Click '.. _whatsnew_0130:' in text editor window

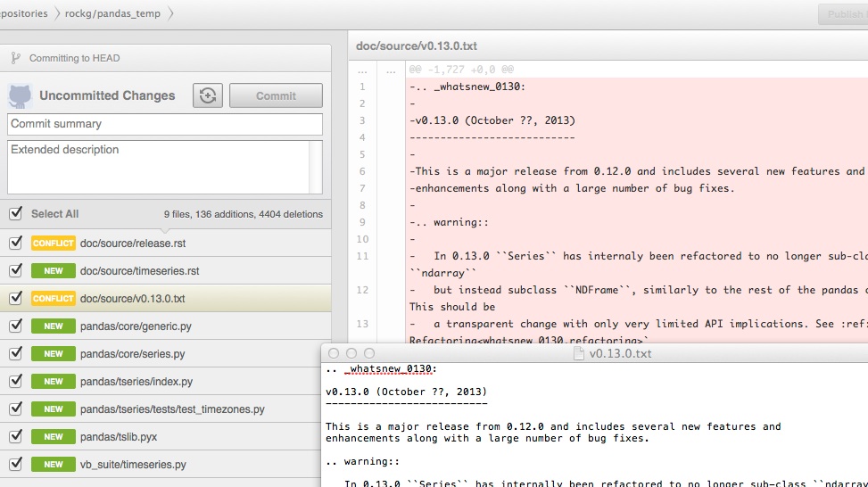click(381, 369)
